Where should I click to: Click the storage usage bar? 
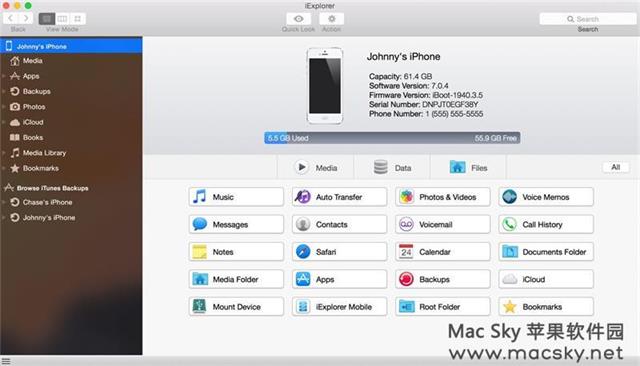click(x=392, y=138)
